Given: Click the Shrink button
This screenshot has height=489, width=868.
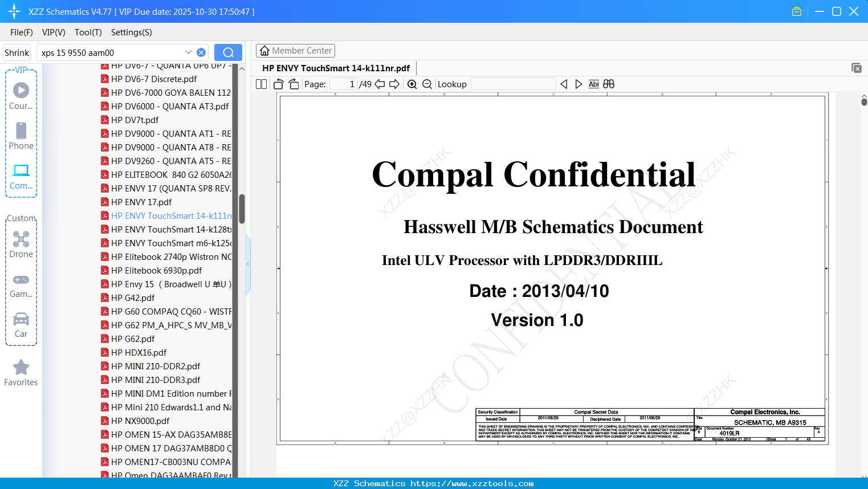Looking at the screenshot, I should pos(17,52).
